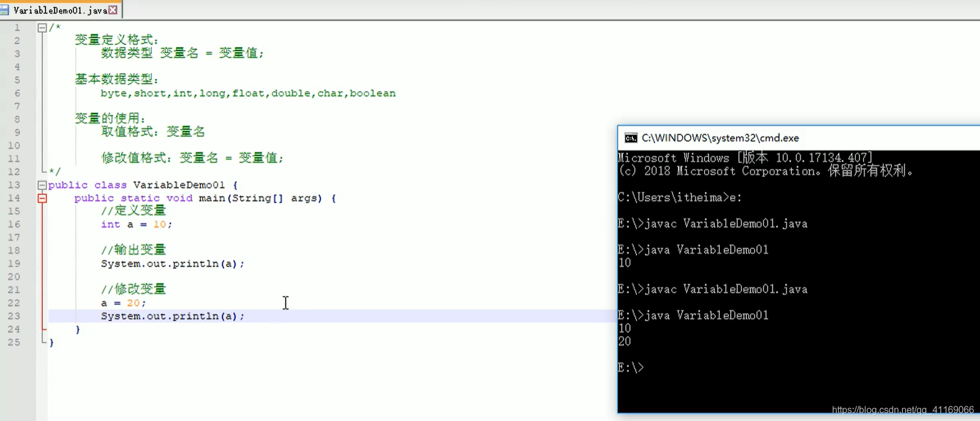980x421 pixels.
Task: Click 'public class VariableDemo01 {' line
Action: [143, 185]
